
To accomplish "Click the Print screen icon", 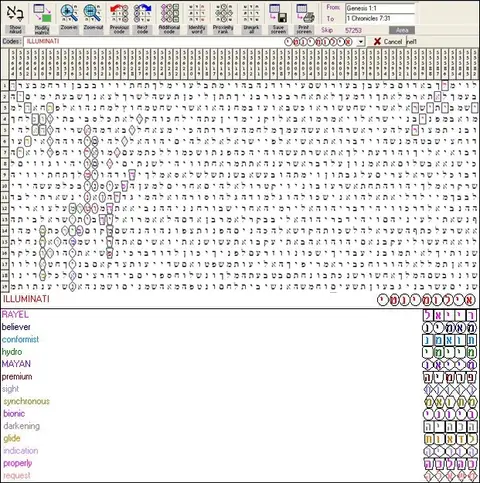I will [304, 13].
